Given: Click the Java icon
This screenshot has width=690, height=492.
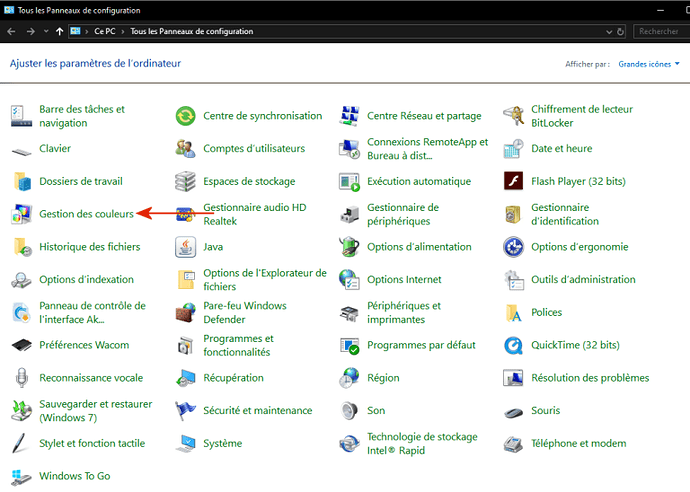Looking at the screenshot, I should (x=185, y=246).
